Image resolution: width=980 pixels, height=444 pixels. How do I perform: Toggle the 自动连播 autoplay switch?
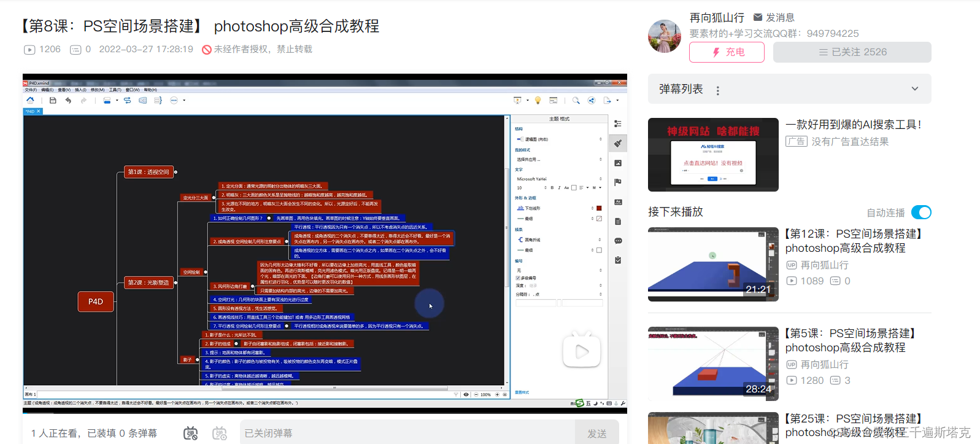(921, 212)
